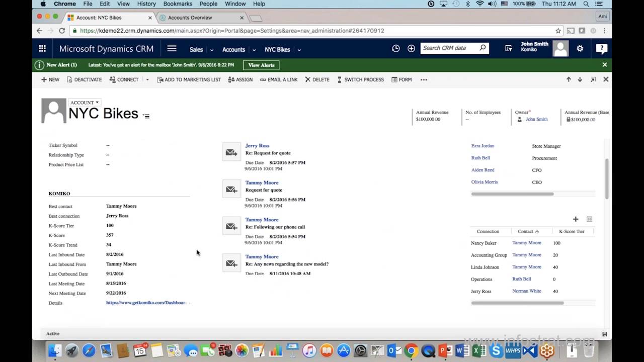This screenshot has width=644, height=362.
Task: Dismiss the green alert bar
Action: [605, 65]
